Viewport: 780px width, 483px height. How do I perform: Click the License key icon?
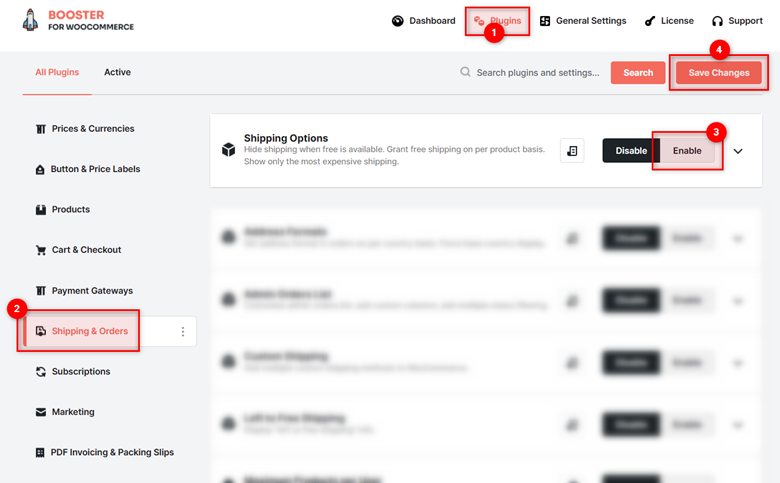[x=650, y=21]
